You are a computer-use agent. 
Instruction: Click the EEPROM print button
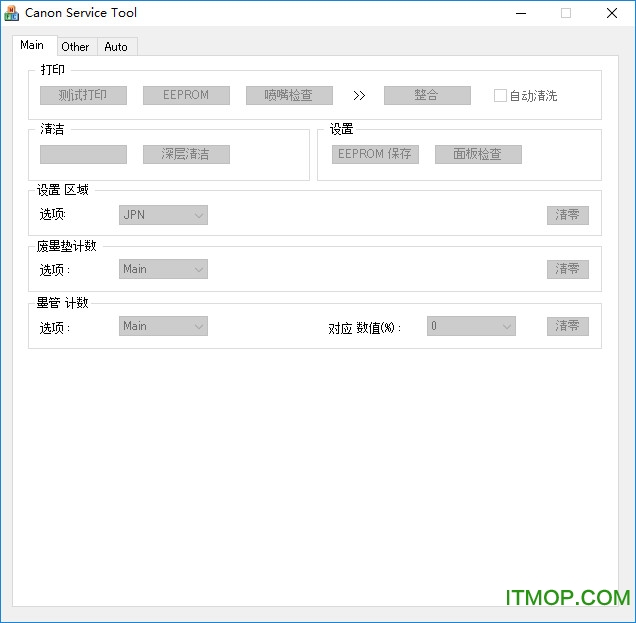pos(186,95)
